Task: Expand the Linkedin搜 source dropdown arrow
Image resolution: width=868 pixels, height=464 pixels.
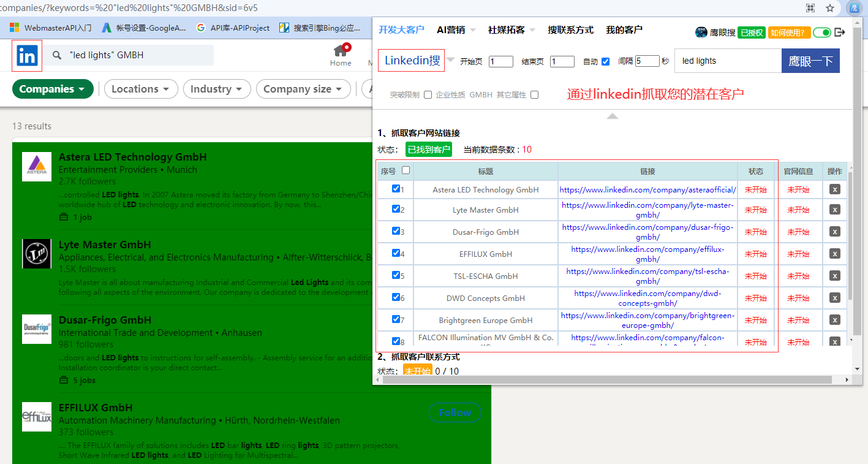Action: (x=451, y=60)
